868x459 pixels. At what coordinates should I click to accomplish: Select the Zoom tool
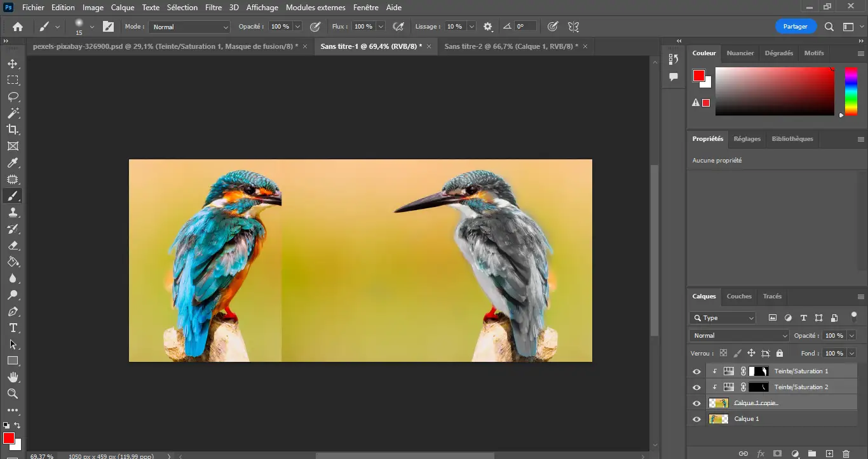tap(13, 394)
